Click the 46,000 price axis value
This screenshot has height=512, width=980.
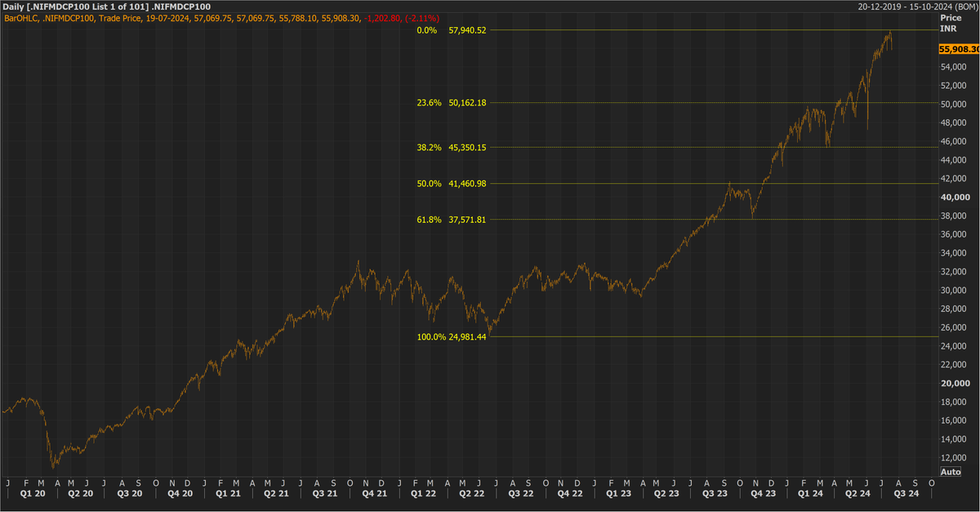click(954, 142)
